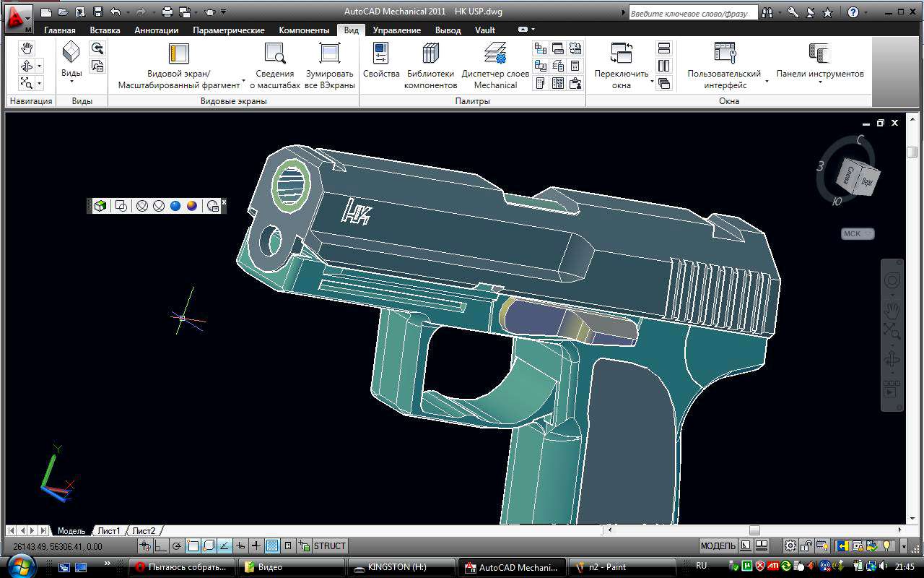924x578 pixels.
Task: Open the Лист2 layout tab
Action: (x=144, y=530)
